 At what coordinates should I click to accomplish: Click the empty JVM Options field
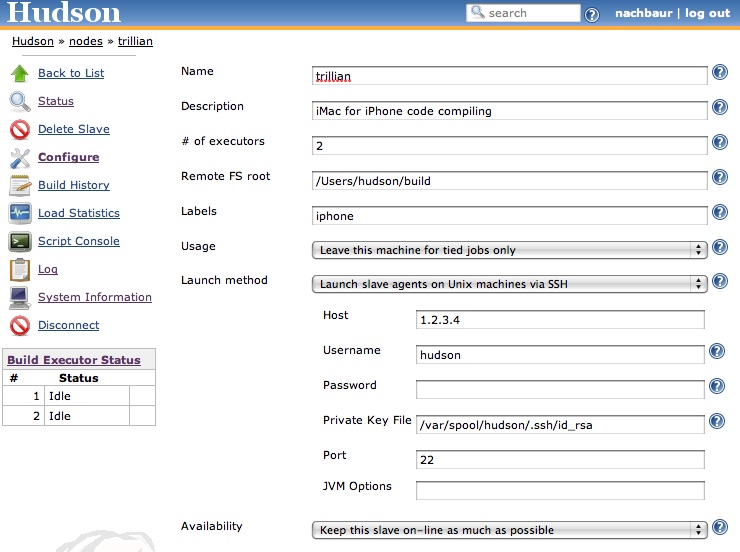(x=560, y=491)
